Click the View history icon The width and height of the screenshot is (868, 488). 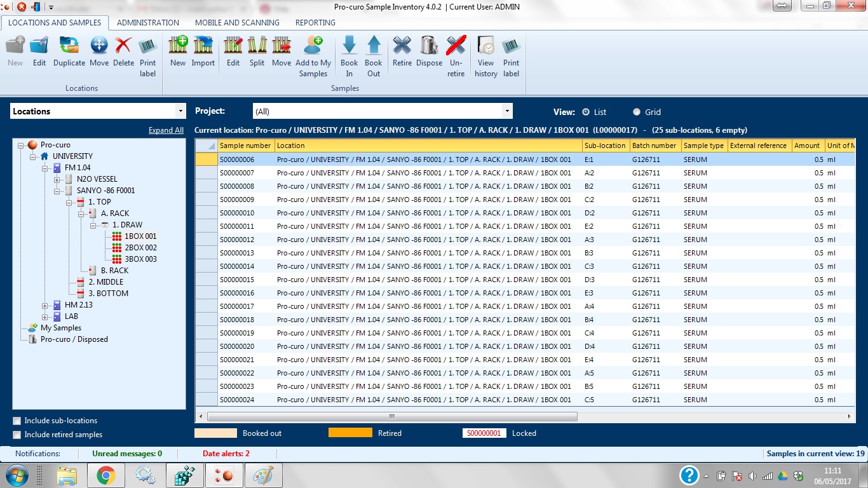point(485,46)
